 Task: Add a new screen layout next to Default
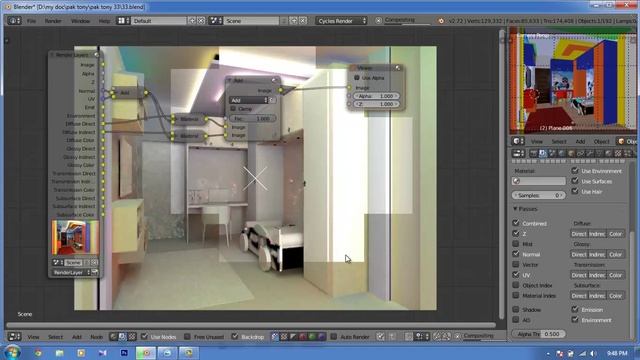point(192,20)
